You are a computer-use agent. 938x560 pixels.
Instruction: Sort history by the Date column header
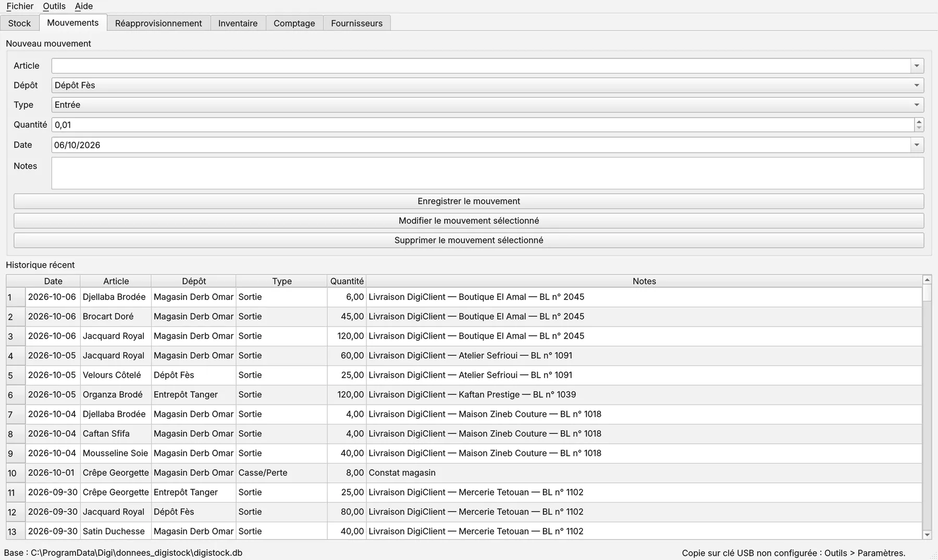pos(53,281)
